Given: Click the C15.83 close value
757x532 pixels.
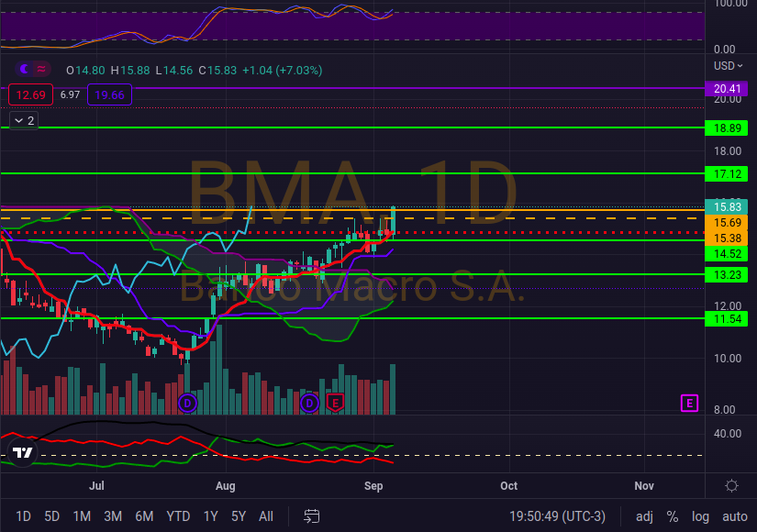Looking at the screenshot, I should (217, 71).
